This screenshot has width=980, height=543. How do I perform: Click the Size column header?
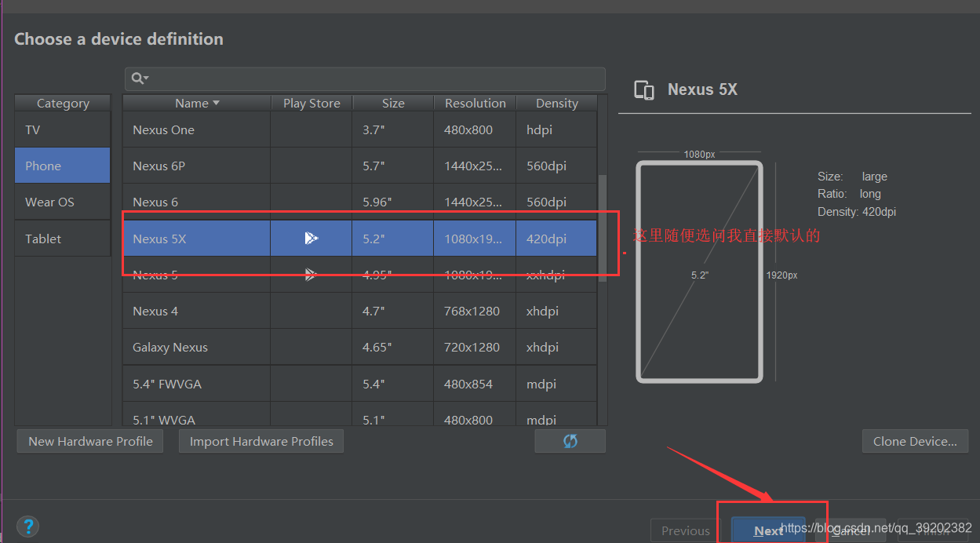393,103
